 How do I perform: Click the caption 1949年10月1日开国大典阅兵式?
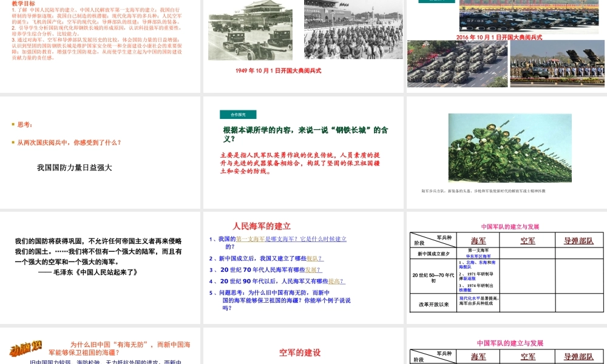[x=279, y=71]
